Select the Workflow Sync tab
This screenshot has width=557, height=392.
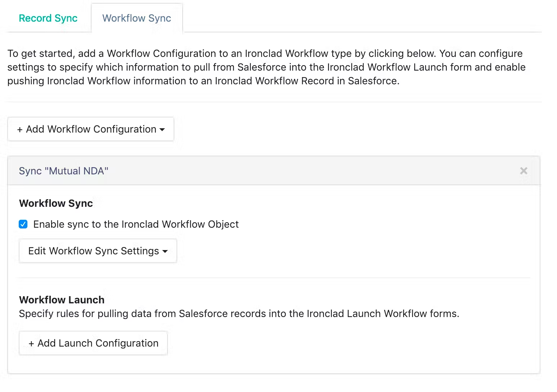(137, 18)
